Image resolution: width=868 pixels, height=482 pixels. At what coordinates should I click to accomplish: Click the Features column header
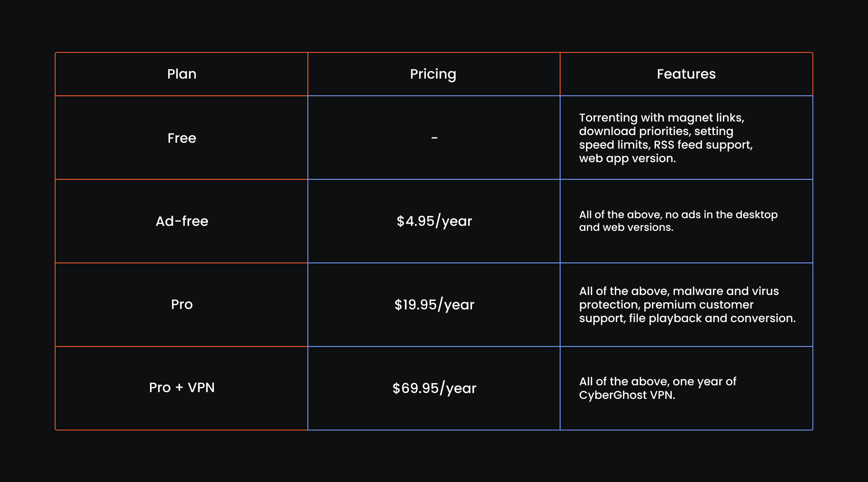[x=686, y=74]
